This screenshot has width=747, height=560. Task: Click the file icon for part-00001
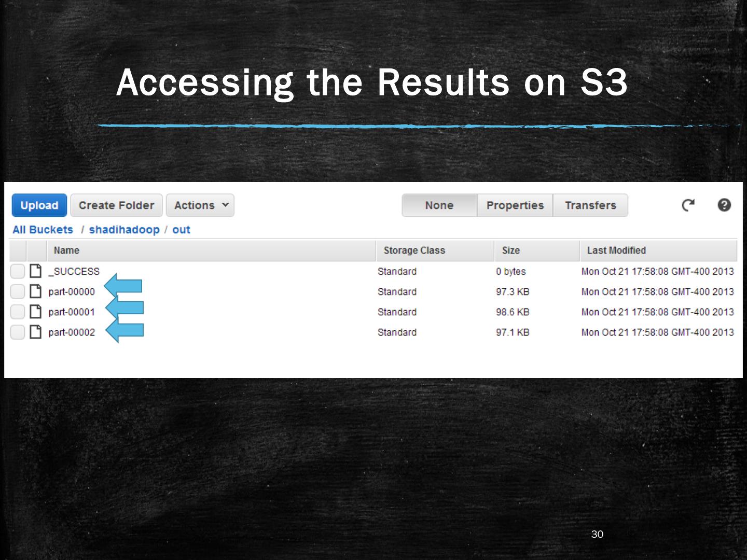(x=35, y=312)
